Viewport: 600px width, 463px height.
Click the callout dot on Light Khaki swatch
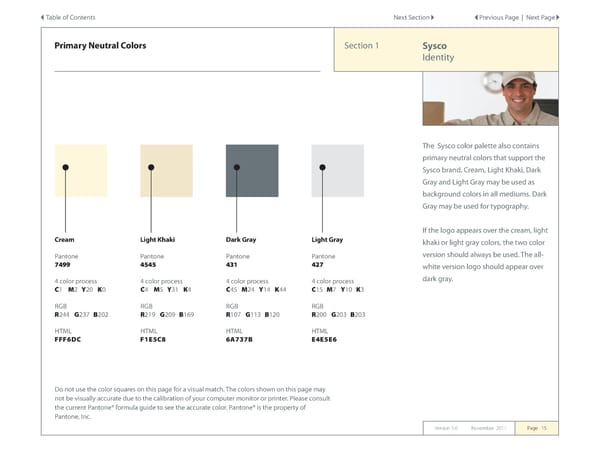coord(151,166)
